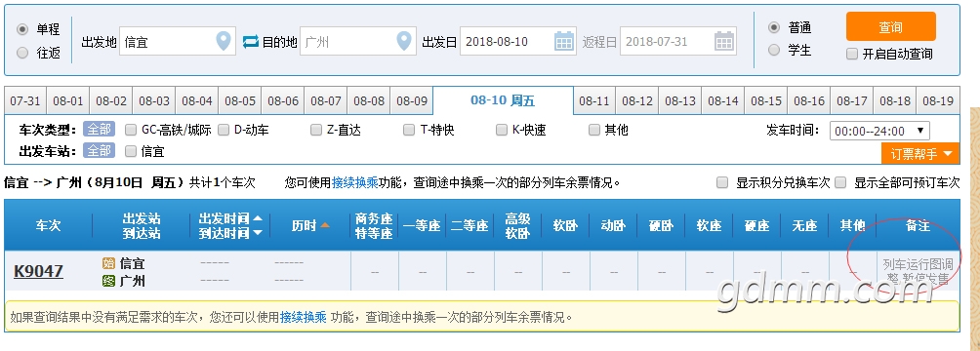Open the 发车时间 00:00--24:00 dropdown
Image resolution: width=980 pixels, height=351 pixels.
coord(879,132)
